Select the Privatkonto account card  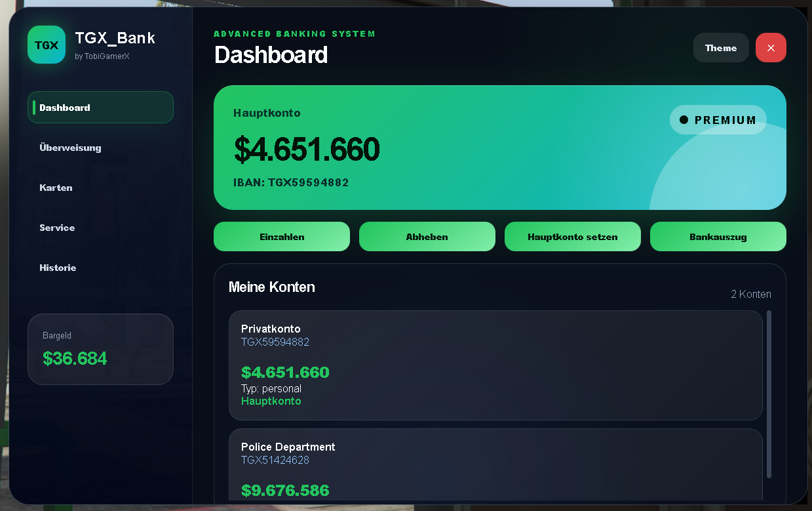pyautogui.click(x=495, y=365)
